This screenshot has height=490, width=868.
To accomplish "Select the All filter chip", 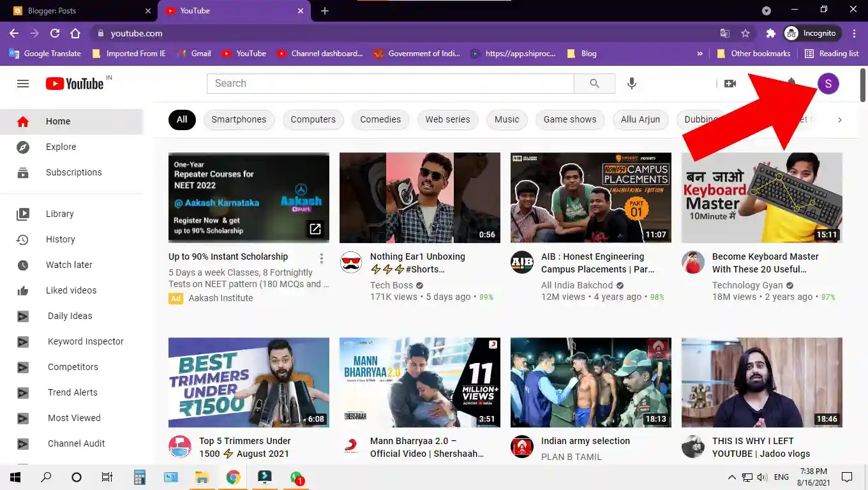I will click(x=182, y=119).
